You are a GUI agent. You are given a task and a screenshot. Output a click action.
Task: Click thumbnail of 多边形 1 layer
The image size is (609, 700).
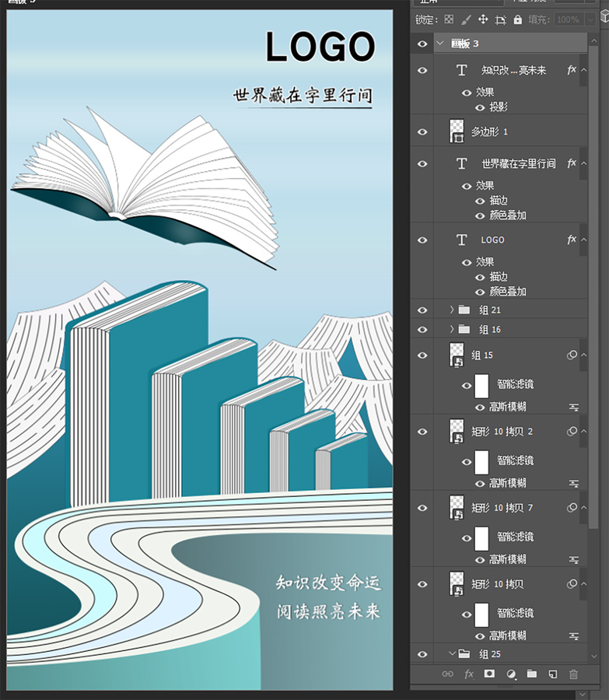(x=457, y=131)
